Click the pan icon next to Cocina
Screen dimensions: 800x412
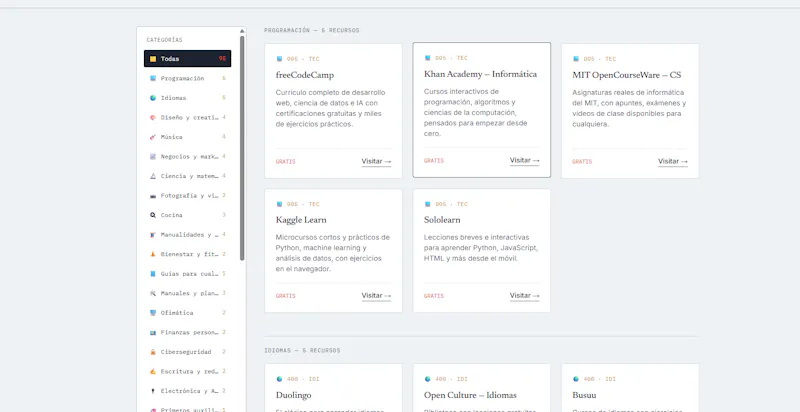153,215
